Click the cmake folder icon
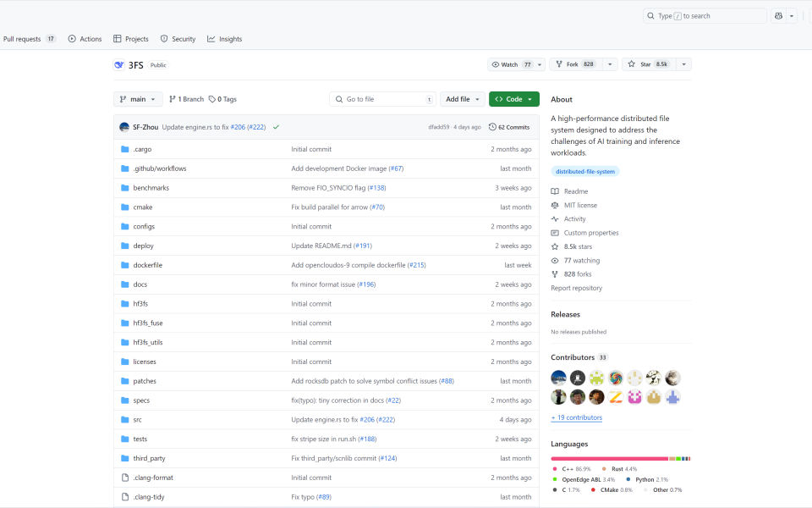This screenshot has height=508, width=812. pos(125,207)
